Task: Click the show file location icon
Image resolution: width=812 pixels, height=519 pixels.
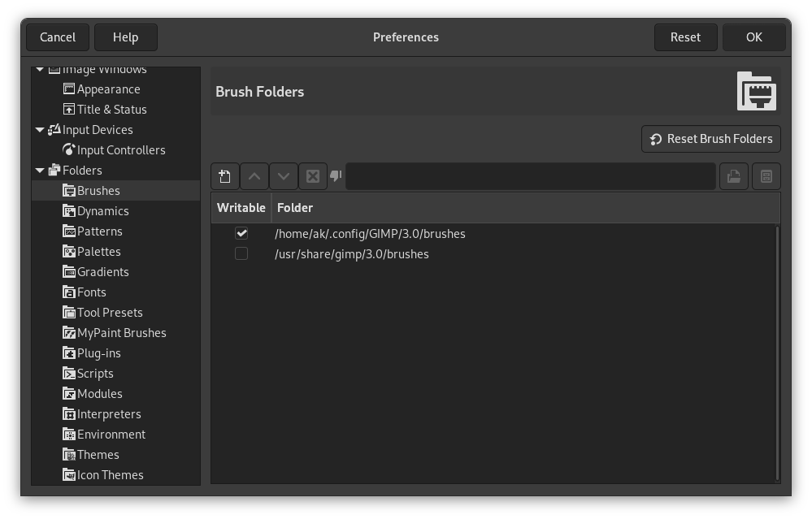Action: click(765, 175)
